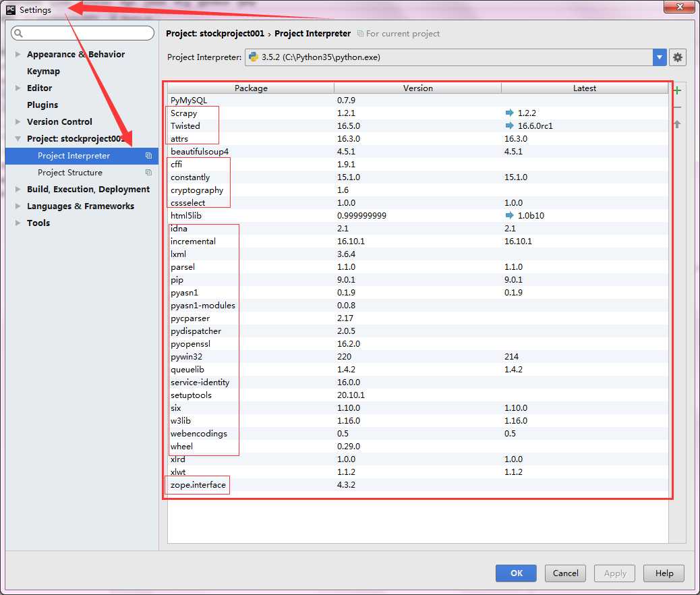Select the html5lib package row
Screen dimensions: 700x595
(x=418, y=215)
